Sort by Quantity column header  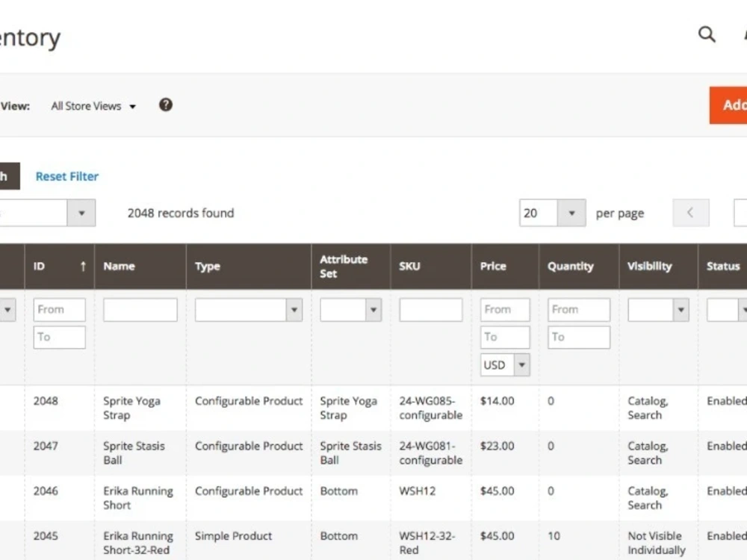click(579, 267)
